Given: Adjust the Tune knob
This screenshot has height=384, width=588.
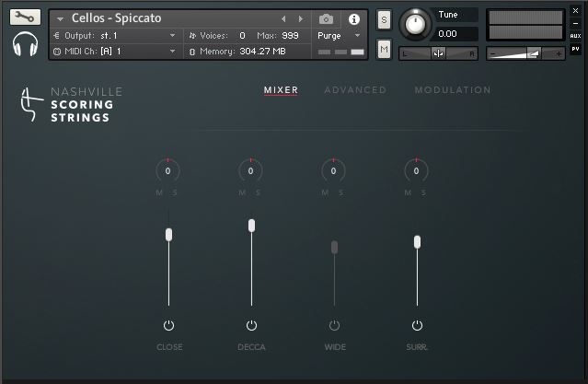Looking at the screenshot, I should [415, 24].
